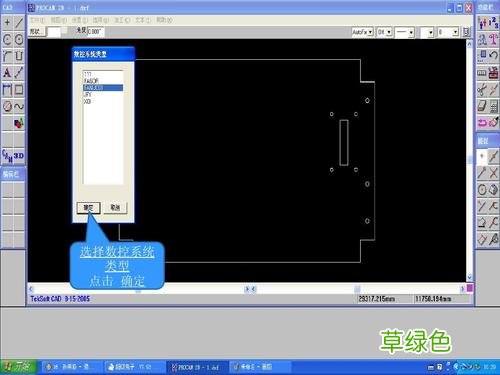
Task: Click the magenta square at scrollbar corner
Action: pyautogui.click(x=469, y=288)
